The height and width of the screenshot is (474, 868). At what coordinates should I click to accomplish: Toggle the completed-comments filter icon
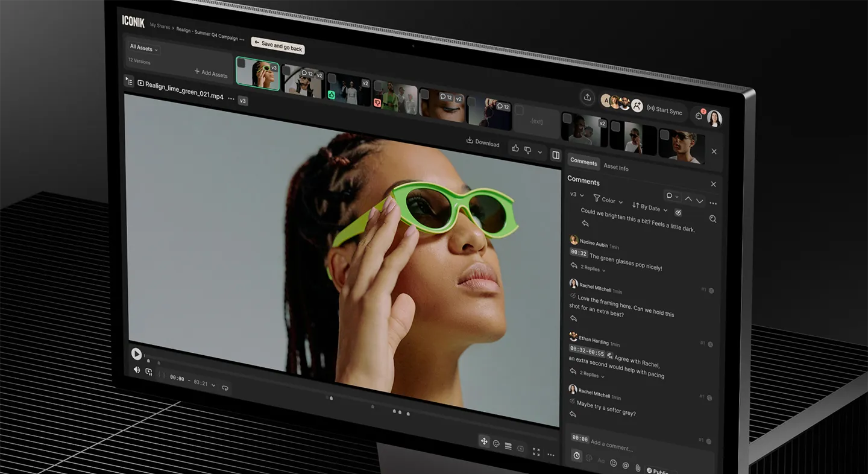point(678,212)
